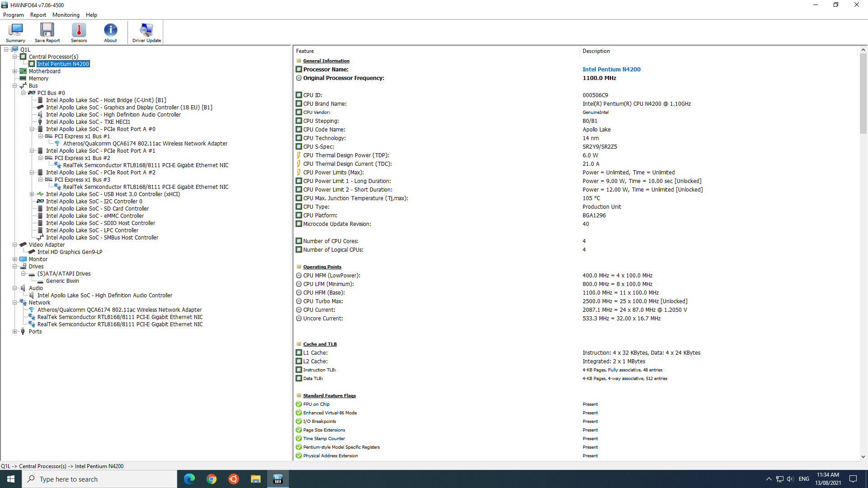Click HWiNFO taskbar icon

point(278,479)
